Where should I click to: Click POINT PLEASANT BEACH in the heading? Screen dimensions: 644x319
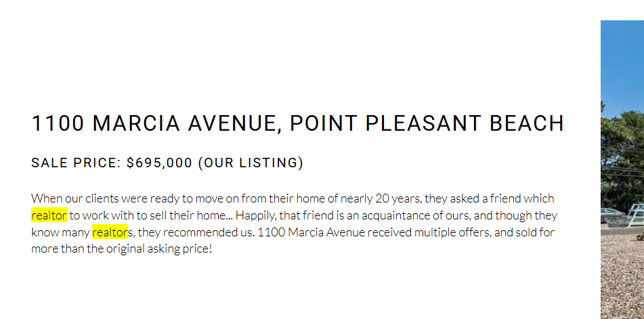[x=427, y=123]
